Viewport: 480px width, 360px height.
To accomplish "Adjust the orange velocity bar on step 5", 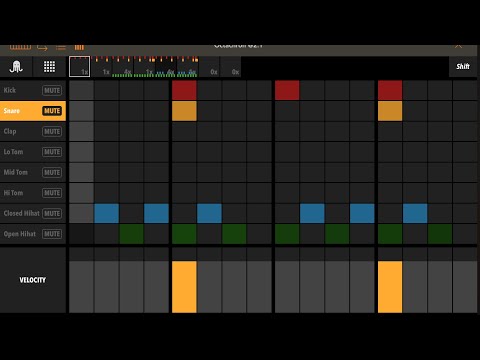I will coord(184,287).
